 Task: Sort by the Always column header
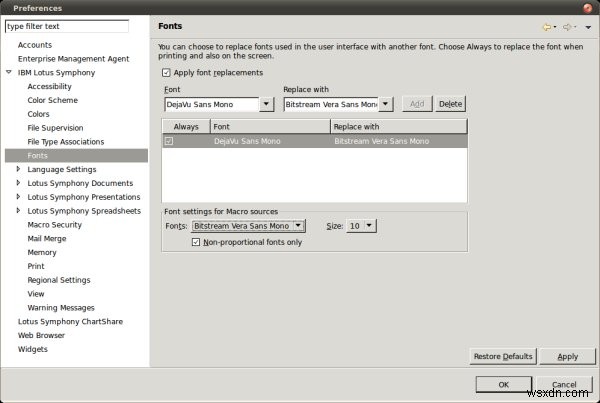[186, 127]
